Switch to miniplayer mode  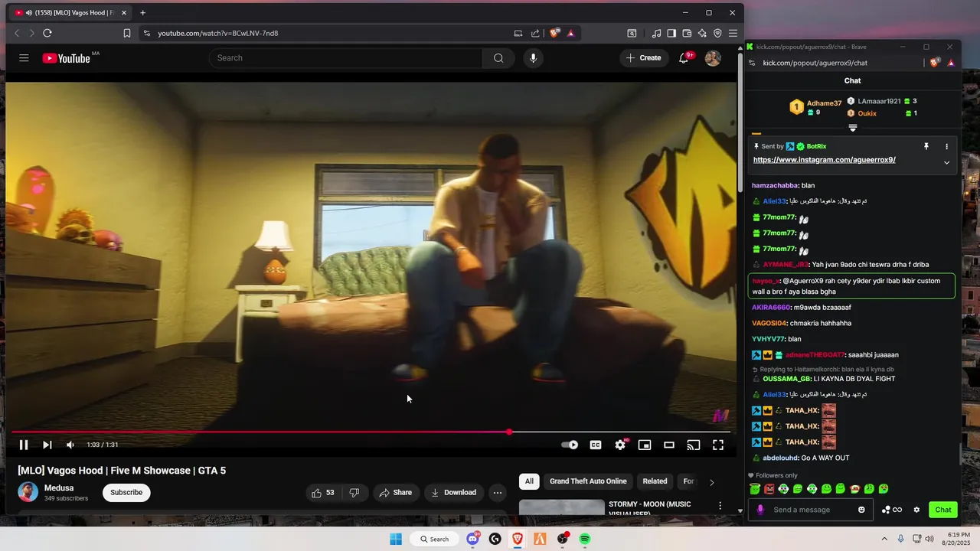coord(645,445)
